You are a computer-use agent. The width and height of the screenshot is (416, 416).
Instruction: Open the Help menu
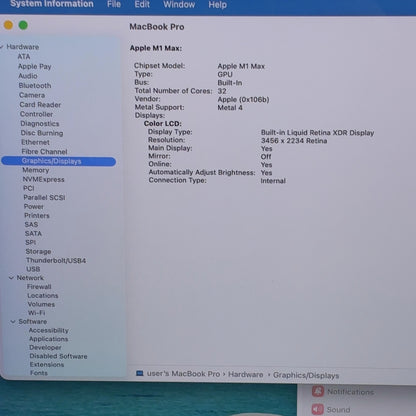tap(218, 5)
